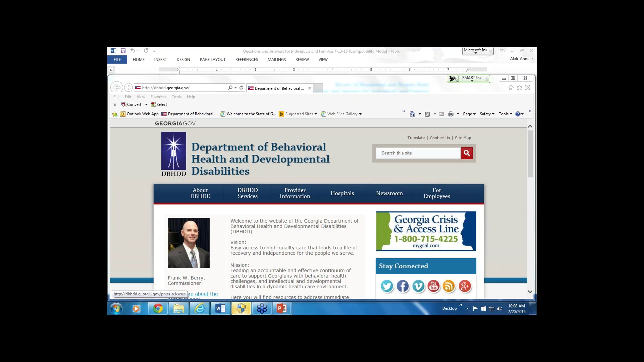
Task: Switch to the PAGE LAYOUT tab in Word
Action: (x=213, y=60)
